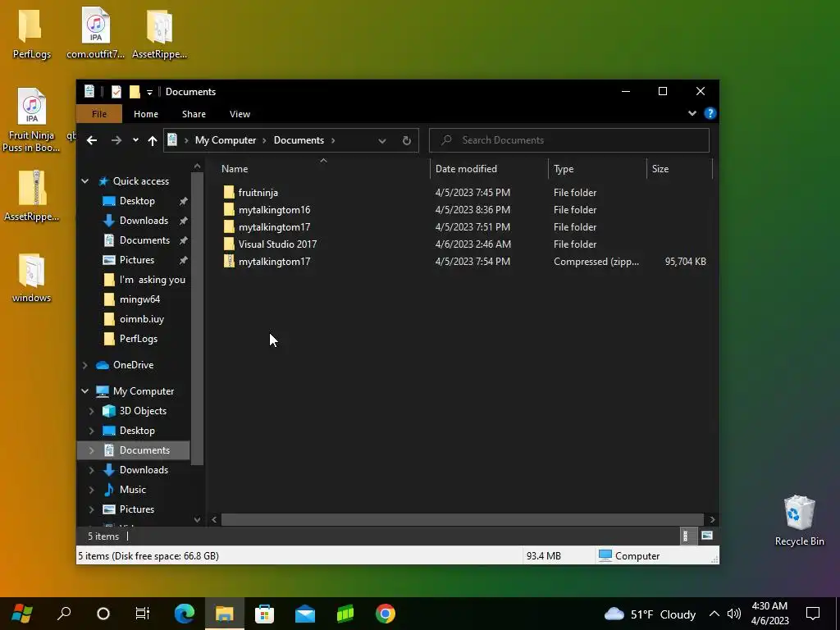The width and height of the screenshot is (840, 630).
Task: Click the Search Documents box
Action: [569, 140]
